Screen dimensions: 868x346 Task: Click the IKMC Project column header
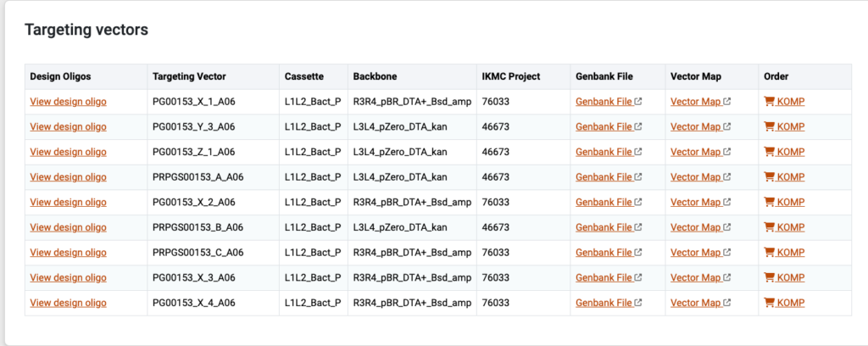coord(511,77)
